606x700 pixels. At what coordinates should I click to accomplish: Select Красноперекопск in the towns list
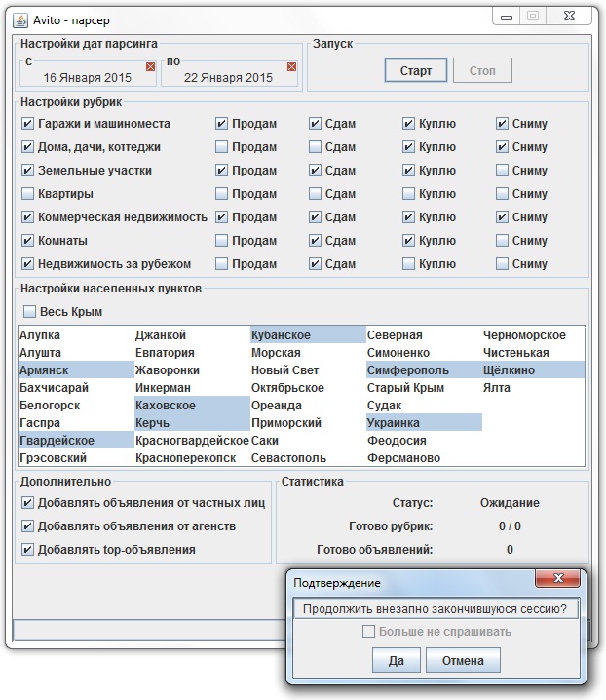pyautogui.click(x=192, y=458)
